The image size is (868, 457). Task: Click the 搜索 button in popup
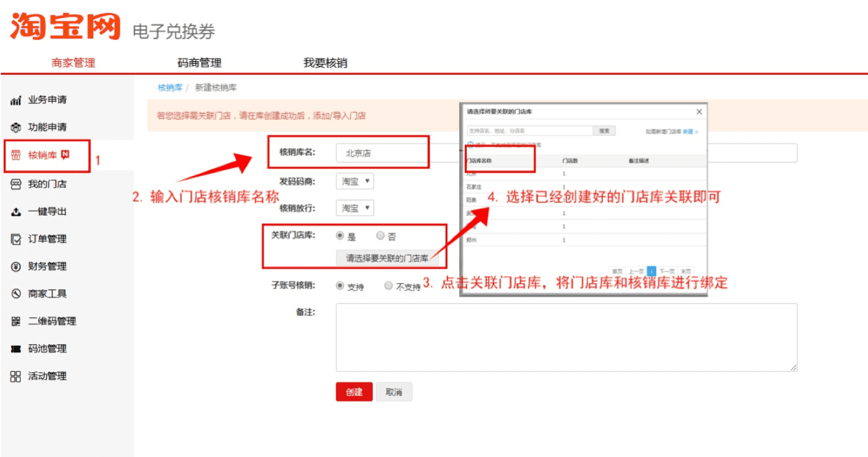[604, 131]
